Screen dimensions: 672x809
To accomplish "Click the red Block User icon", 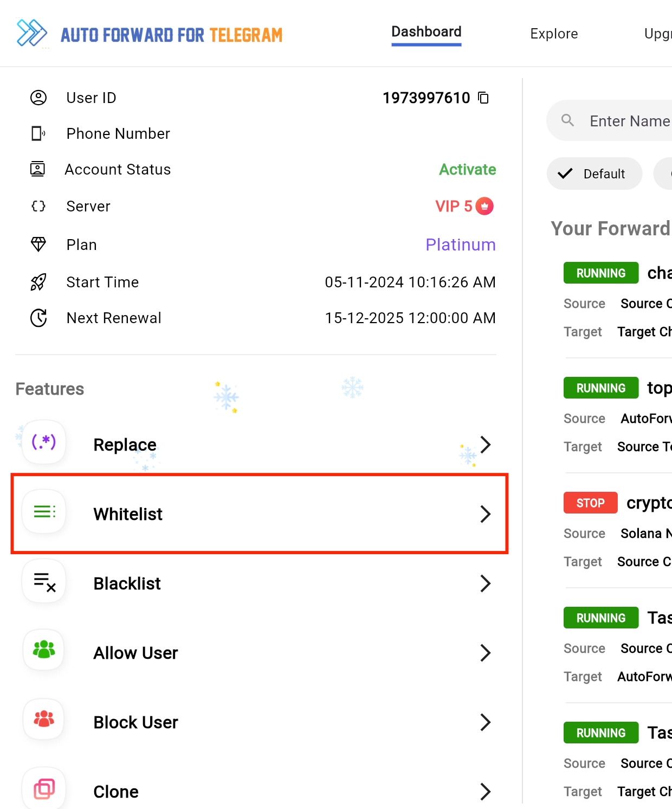I will tap(44, 719).
